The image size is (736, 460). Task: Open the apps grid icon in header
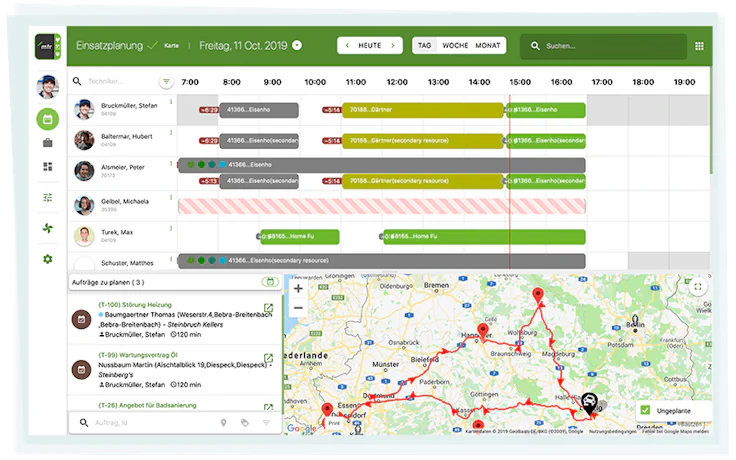click(699, 46)
